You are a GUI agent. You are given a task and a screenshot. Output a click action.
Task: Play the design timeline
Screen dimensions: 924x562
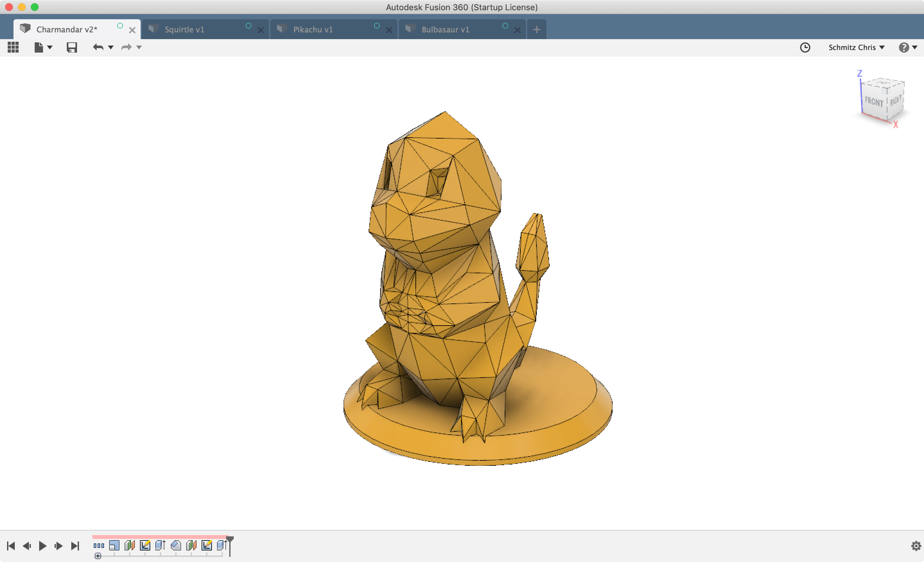point(43,546)
